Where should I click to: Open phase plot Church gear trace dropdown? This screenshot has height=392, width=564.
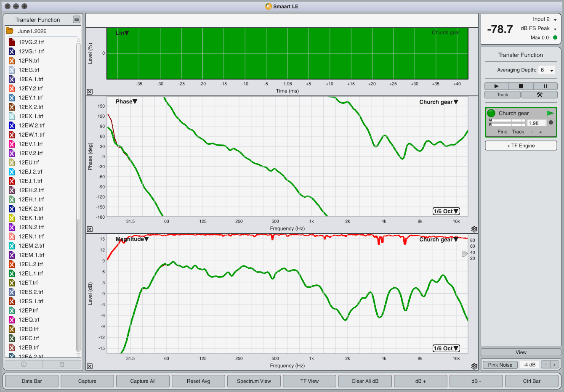439,102
